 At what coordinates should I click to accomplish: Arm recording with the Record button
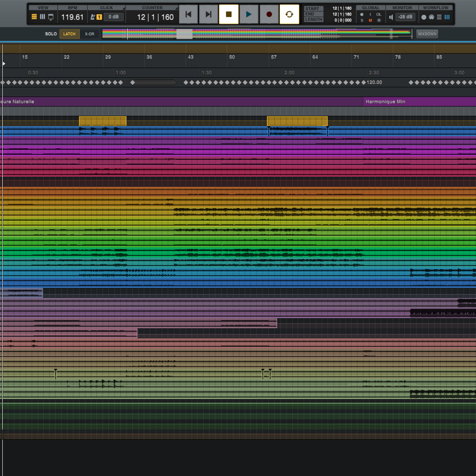(269, 14)
